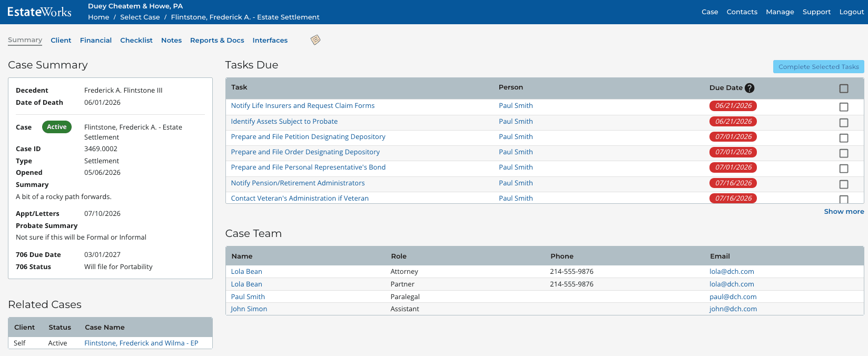Open Contacts in top navigation
This screenshot has height=356, width=868.
point(742,12)
